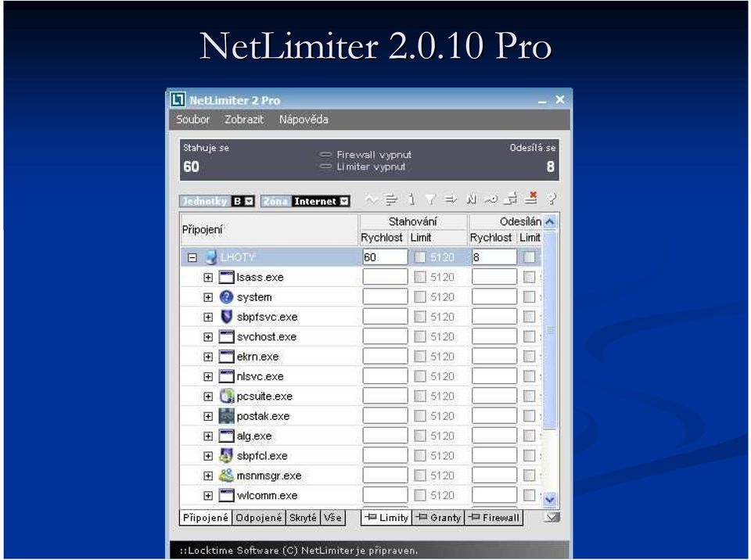Click the postak.exe application icon
The height and width of the screenshot is (560, 751).
click(x=226, y=416)
